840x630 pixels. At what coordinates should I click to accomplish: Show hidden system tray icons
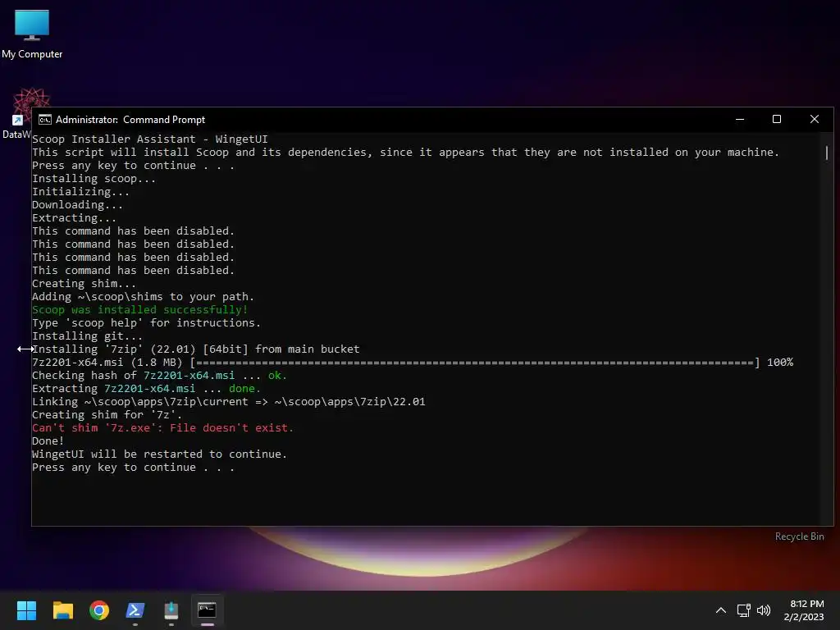[x=721, y=610]
